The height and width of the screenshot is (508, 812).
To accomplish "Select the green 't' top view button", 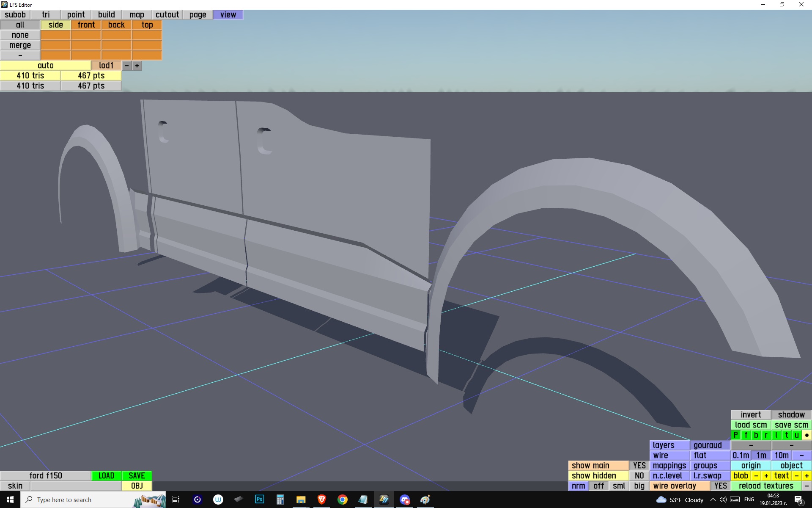I will click(787, 435).
